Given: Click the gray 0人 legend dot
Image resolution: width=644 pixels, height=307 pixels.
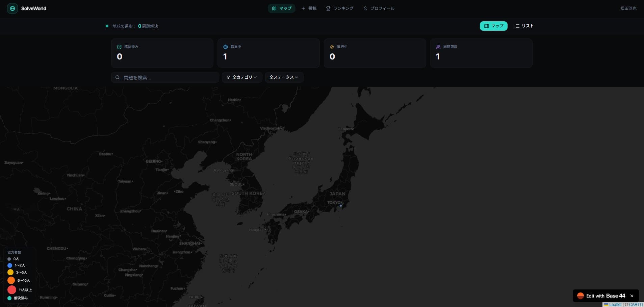Looking at the screenshot, I should [x=9, y=259].
